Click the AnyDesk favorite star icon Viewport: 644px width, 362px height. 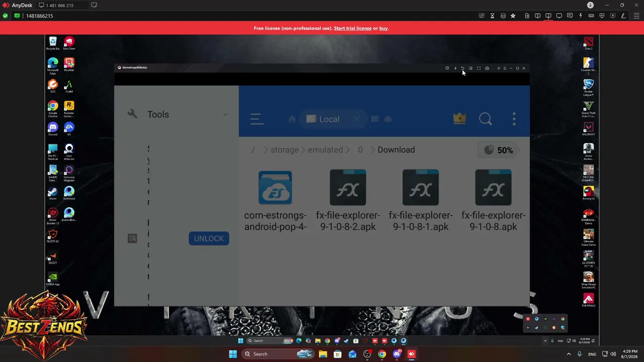point(513,16)
